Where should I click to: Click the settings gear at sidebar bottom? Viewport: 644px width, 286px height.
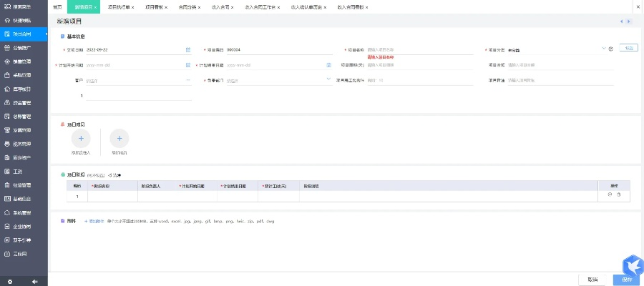coord(9,280)
